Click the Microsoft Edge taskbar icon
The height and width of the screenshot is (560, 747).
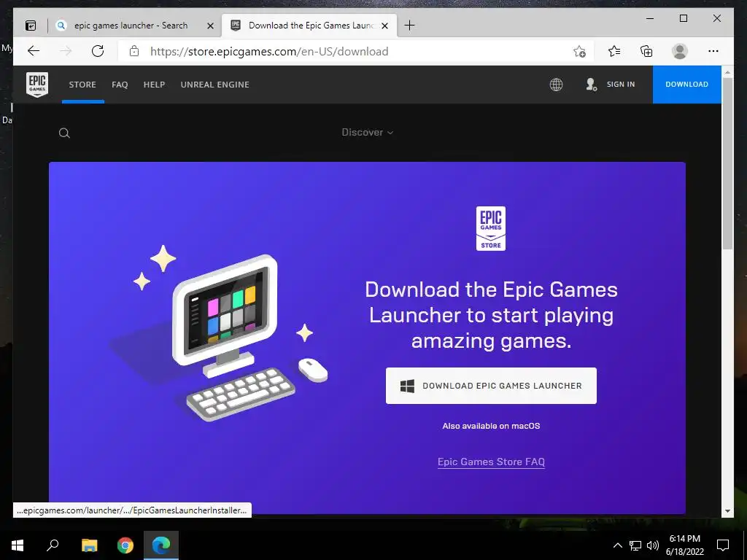pos(161,545)
